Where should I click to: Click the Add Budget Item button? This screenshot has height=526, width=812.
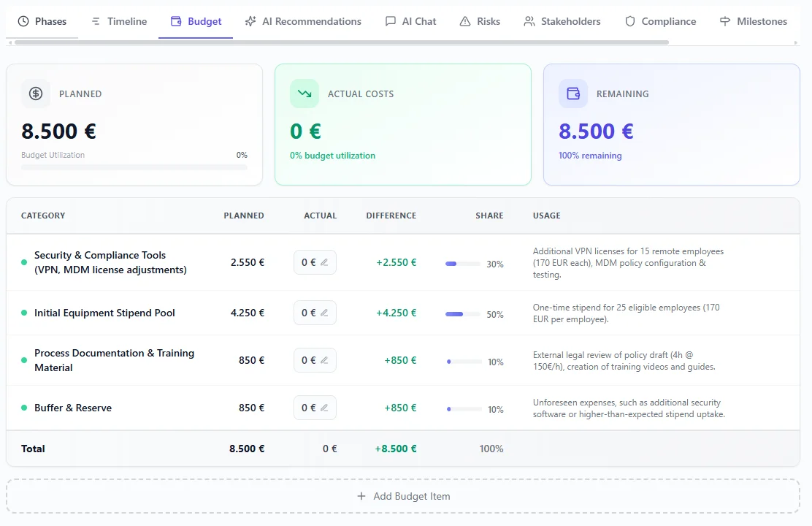point(403,496)
